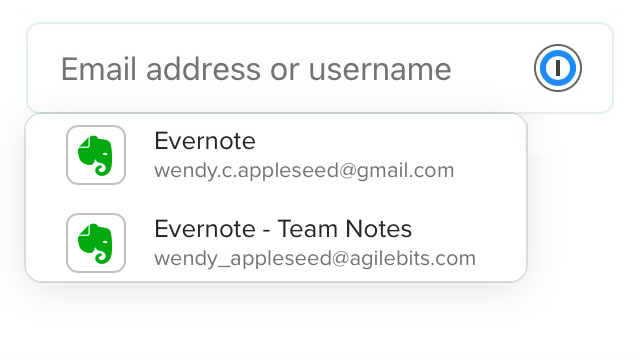Click the placeholder text "Email address or username"

[x=256, y=70]
